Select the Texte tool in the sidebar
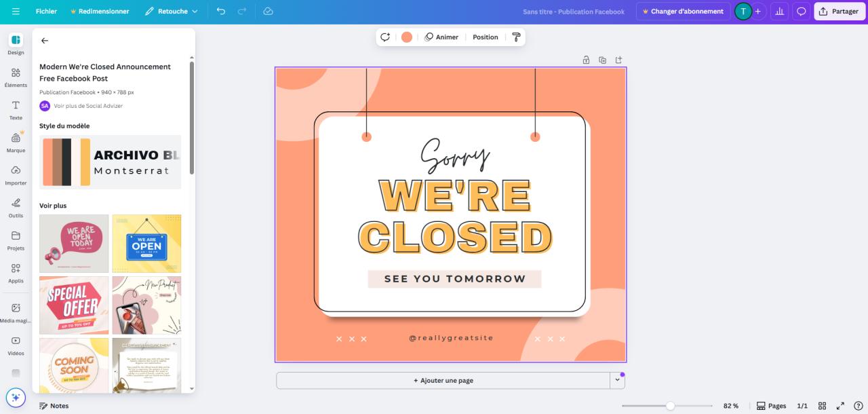This screenshot has width=868, height=414. tap(16, 110)
